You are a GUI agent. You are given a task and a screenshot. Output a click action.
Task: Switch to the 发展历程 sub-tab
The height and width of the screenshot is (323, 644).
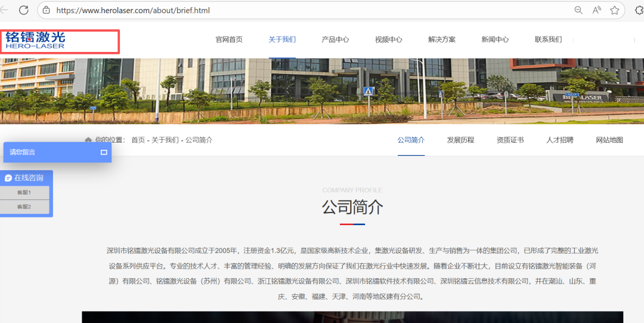(x=460, y=140)
